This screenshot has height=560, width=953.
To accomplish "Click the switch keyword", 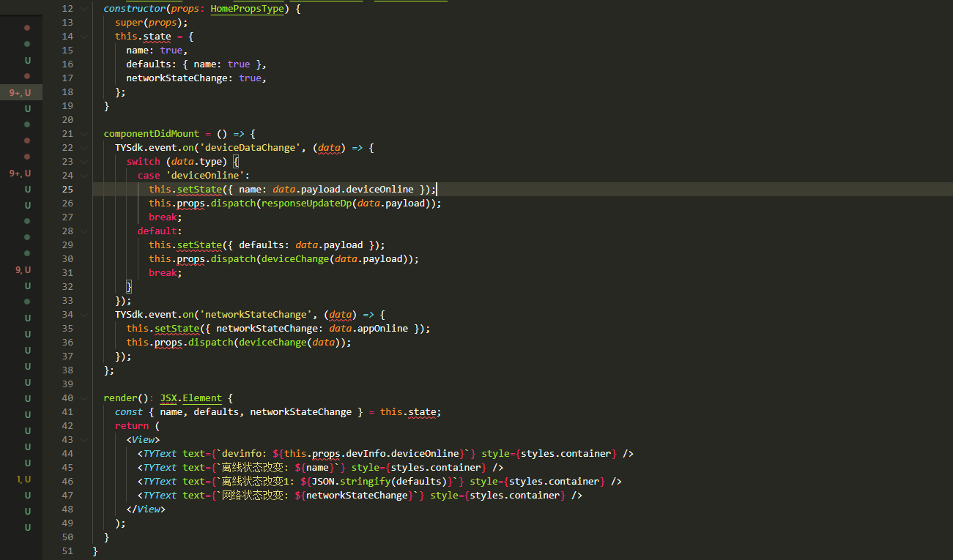I will click(x=144, y=162).
